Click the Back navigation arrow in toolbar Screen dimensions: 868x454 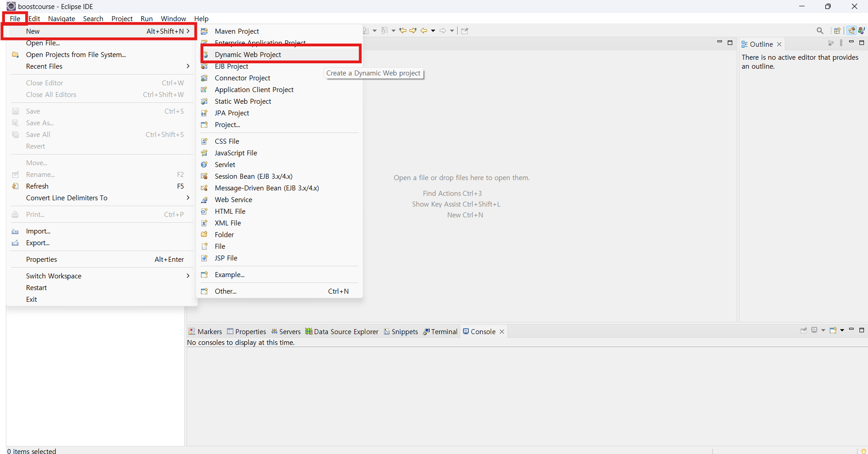pyautogui.click(x=424, y=31)
